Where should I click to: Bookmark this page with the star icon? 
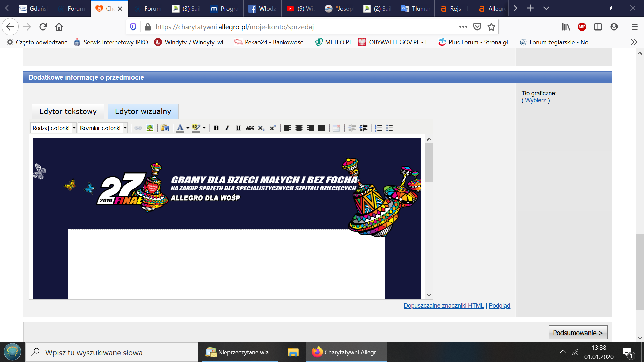491,27
